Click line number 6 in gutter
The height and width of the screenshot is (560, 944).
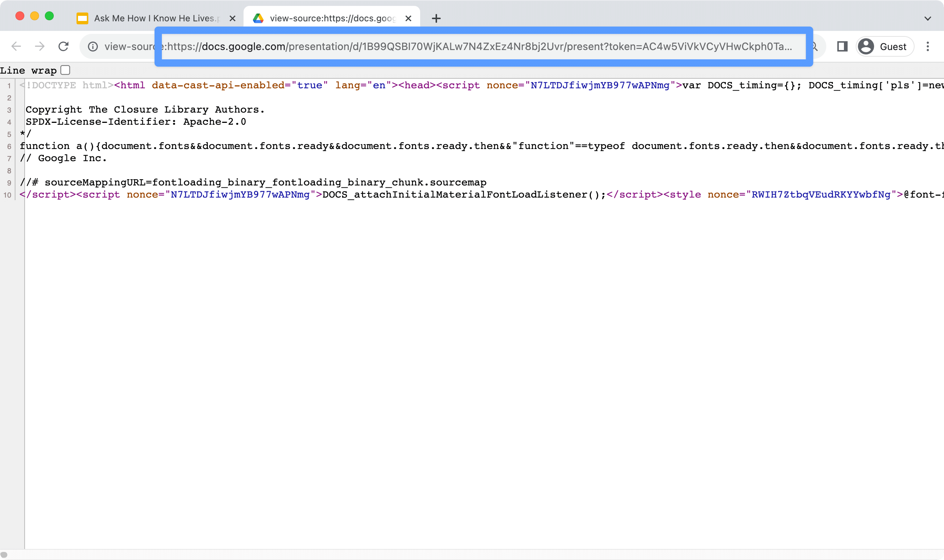(9, 146)
